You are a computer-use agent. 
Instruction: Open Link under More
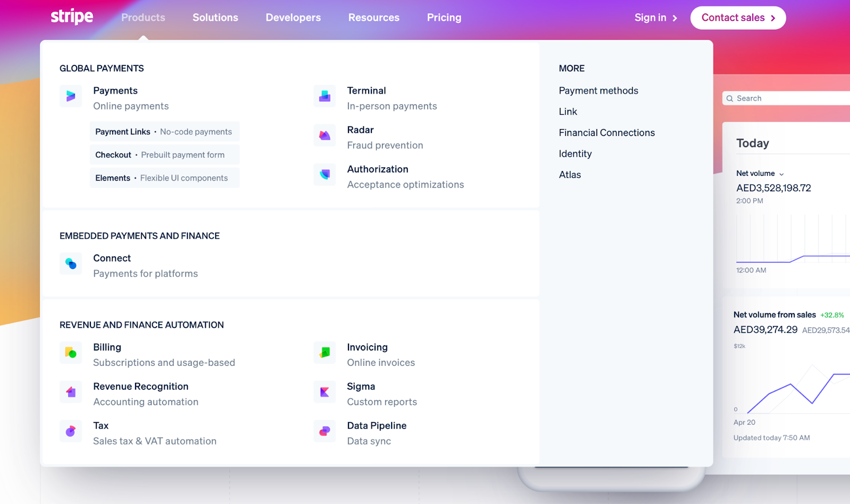coord(568,112)
